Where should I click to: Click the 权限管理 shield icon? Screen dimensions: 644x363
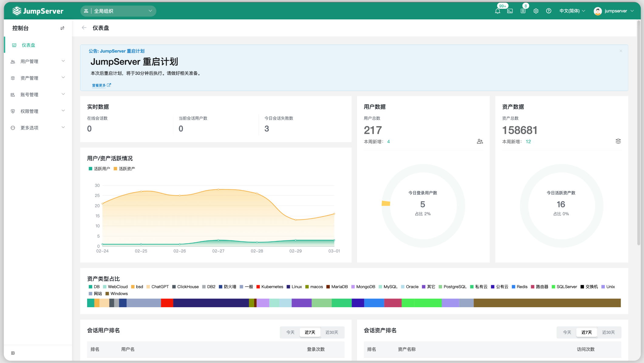13,111
